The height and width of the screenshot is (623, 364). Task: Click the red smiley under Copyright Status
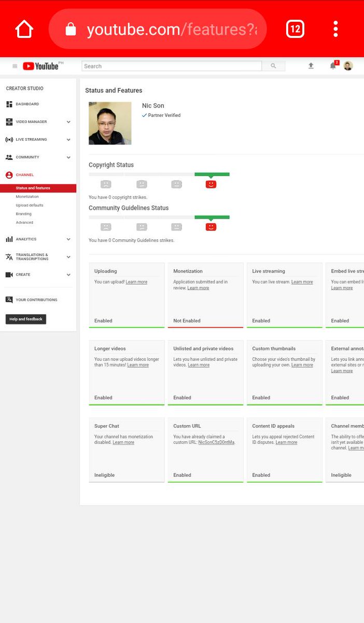(211, 184)
